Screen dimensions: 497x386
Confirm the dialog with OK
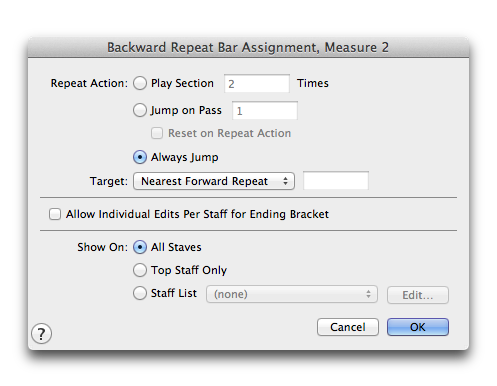click(x=418, y=327)
